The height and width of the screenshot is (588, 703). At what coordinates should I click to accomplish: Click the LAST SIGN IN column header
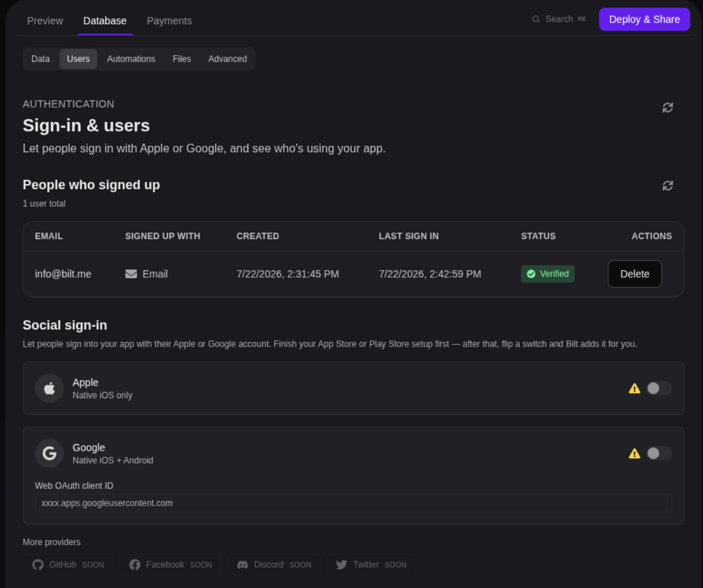[x=408, y=236]
